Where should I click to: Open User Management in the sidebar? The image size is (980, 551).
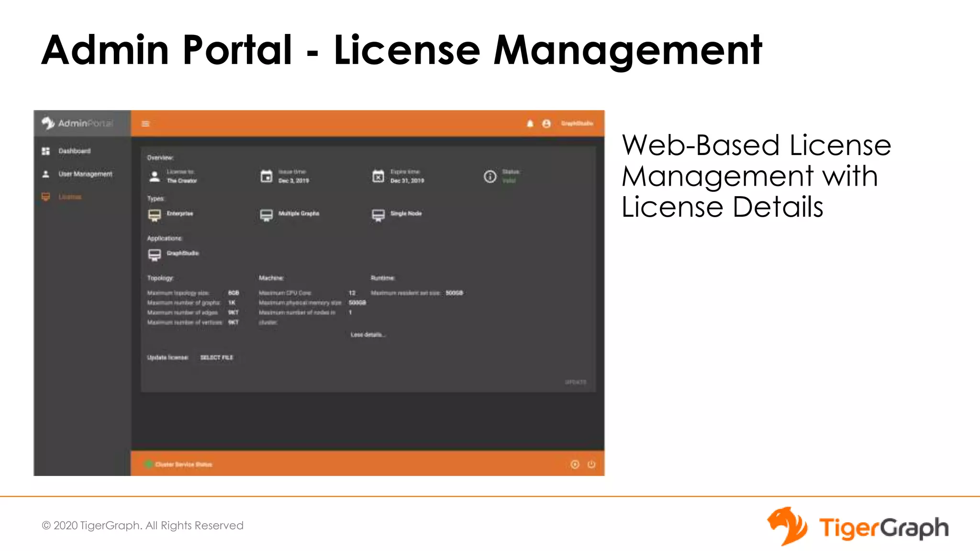[85, 174]
